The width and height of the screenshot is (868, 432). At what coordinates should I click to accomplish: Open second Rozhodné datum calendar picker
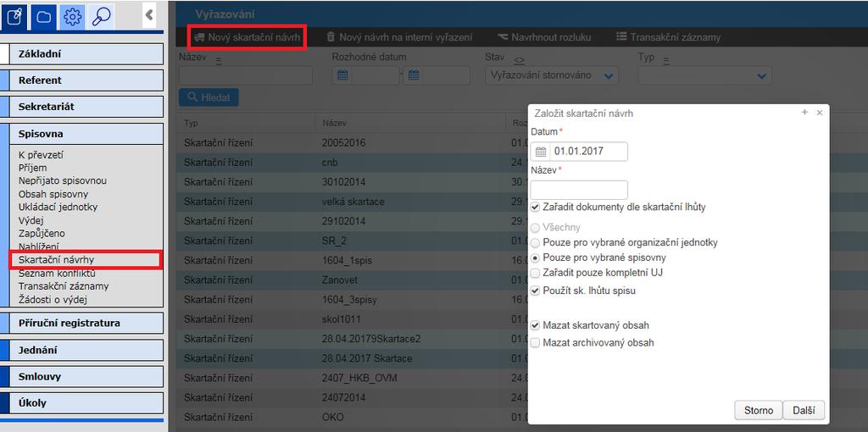pos(414,75)
